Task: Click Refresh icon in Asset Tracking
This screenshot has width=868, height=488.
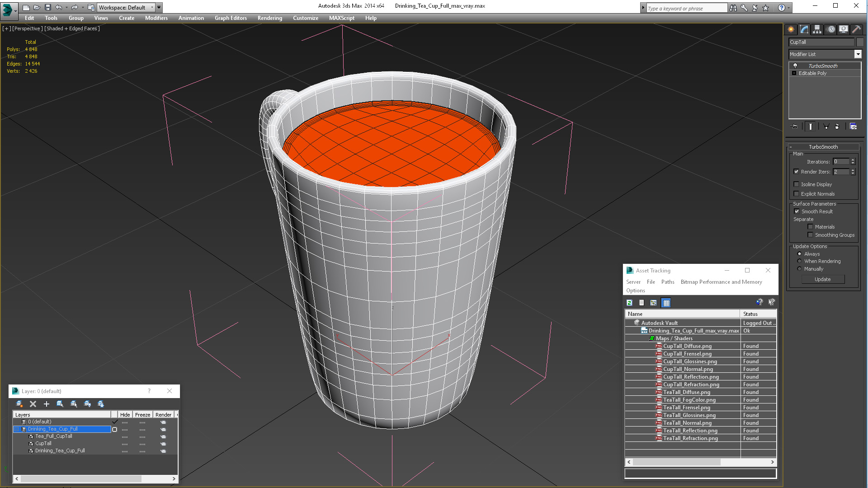Action: coord(629,303)
